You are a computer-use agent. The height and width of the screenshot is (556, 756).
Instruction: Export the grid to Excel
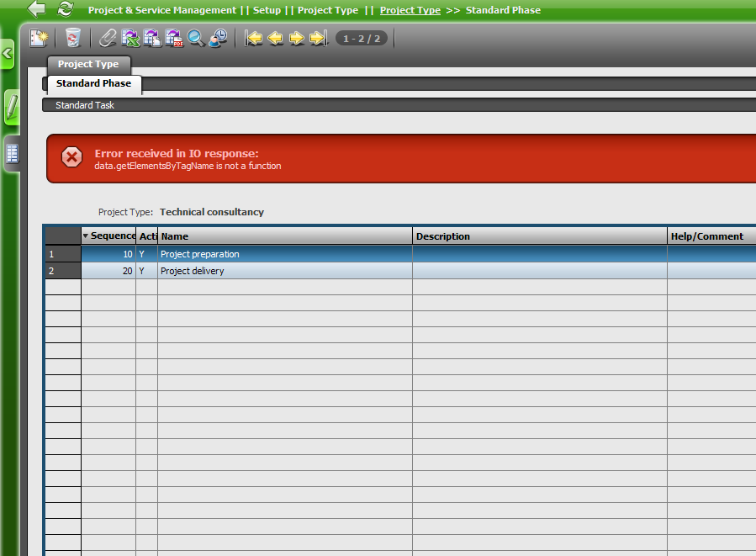130,38
